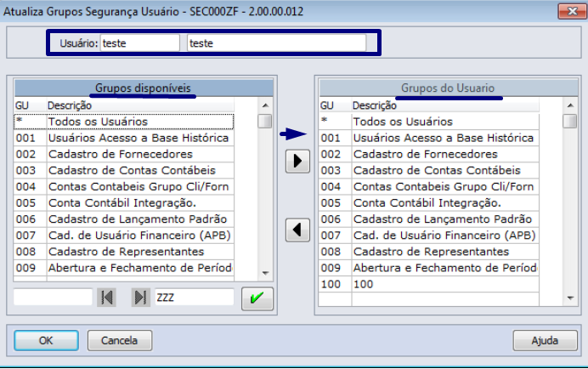Screen dimensions: 588x369
Task: Click the ZZZ ending filter field
Action: click(195, 298)
